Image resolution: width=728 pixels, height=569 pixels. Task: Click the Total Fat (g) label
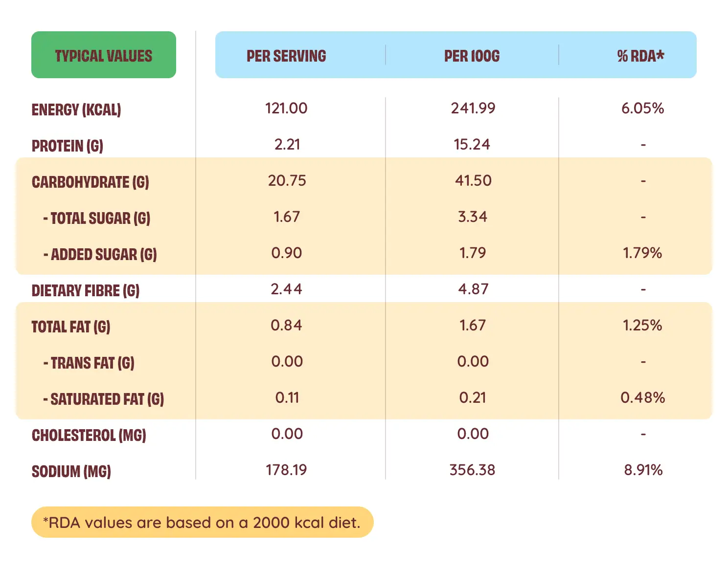(x=71, y=327)
